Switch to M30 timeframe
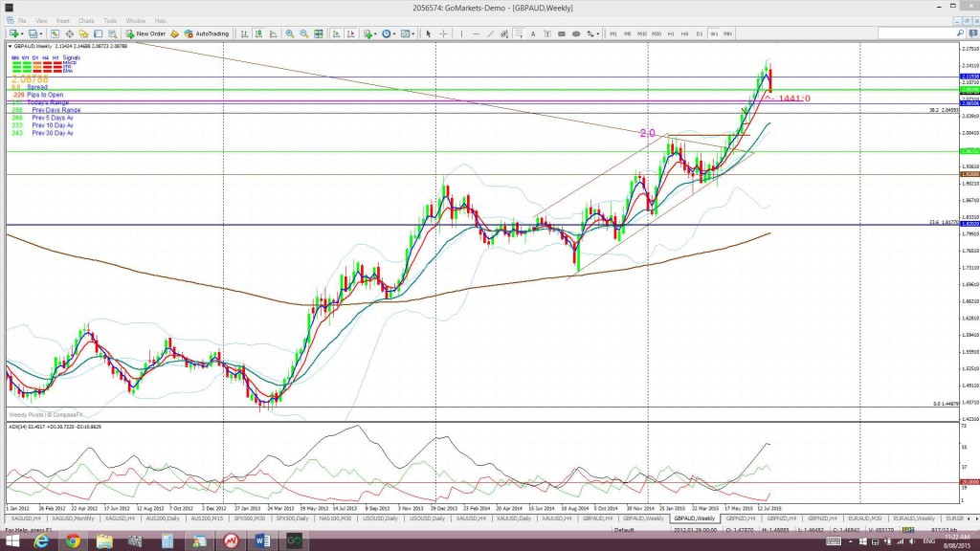 (x=657, y=33)
